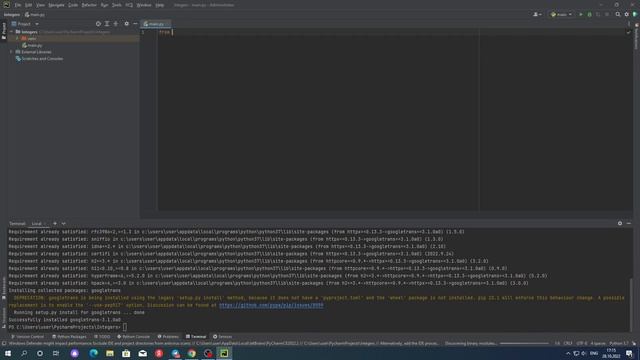Toggle the Project tool window side button
The width and height of the screenshot is (640, 360).
pyautogui.click(x=4, y=31)
